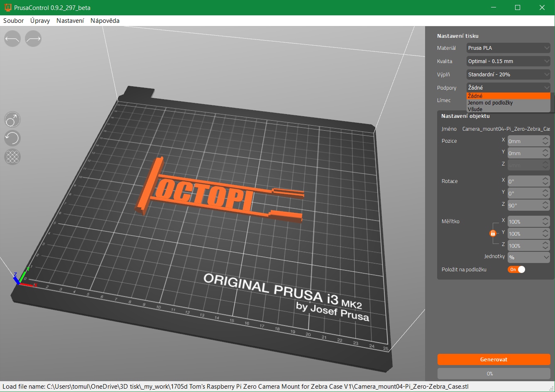Click the Měřítko Z spinner arrows
Screen dimensions: 555x392
tap(546, 246)
